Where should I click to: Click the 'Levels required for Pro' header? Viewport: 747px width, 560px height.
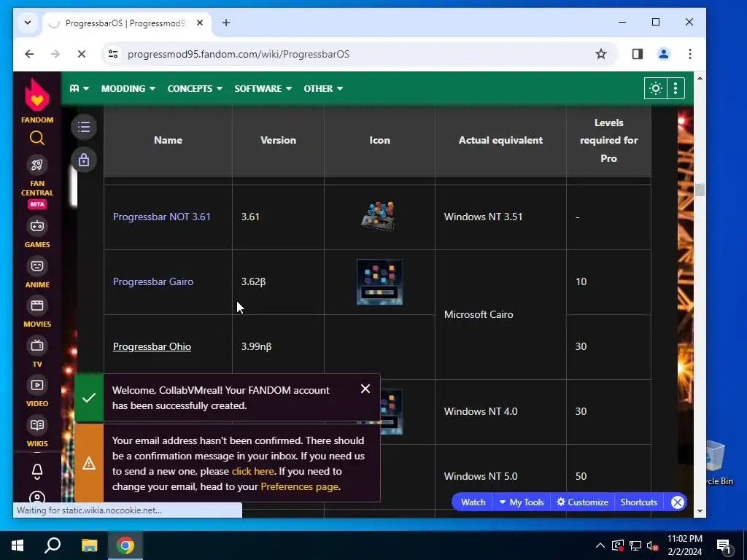608,141
